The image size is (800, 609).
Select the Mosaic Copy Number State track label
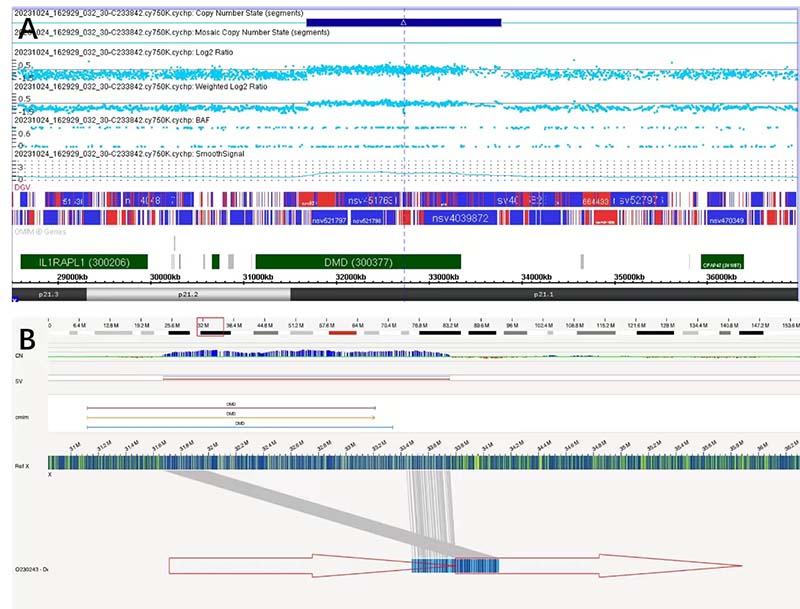click(172, 32)
